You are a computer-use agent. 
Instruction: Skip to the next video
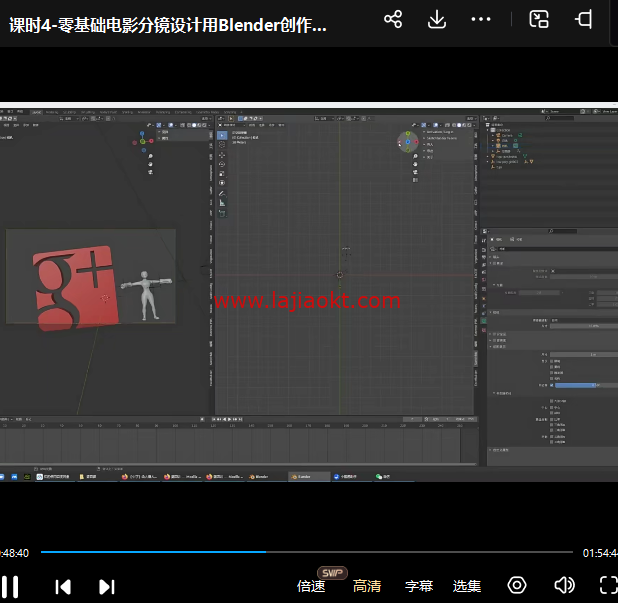106,587
